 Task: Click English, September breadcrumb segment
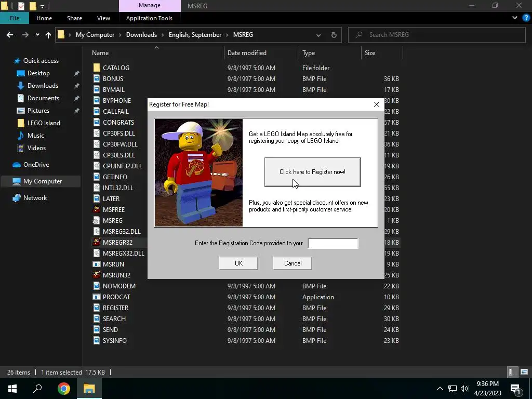(195, 35)
